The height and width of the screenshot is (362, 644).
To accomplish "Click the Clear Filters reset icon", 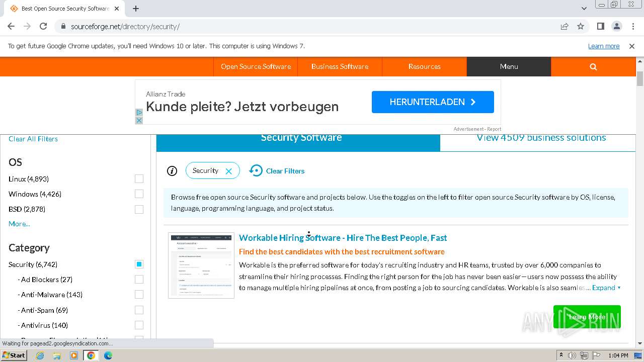I will pyautogui.click(x=256, y=170).
